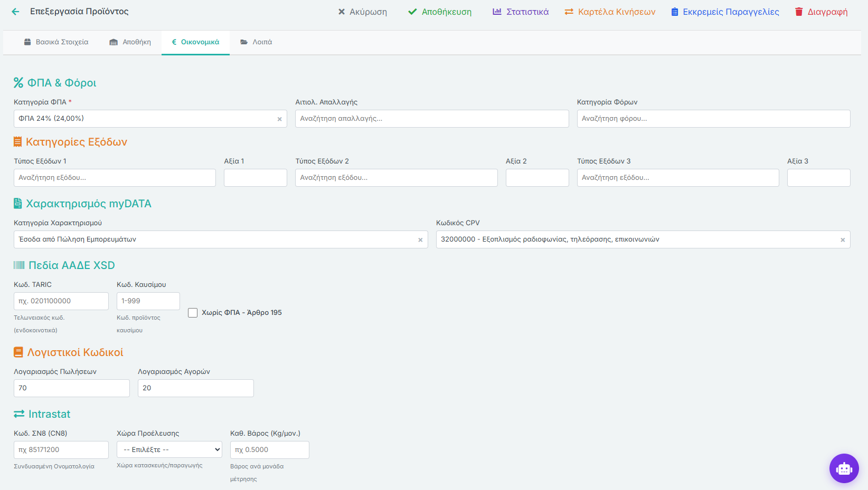This screenshot has height=490, width=868.
Task: Click the Κωδ. TARIC input
Action: coord(61,301)
